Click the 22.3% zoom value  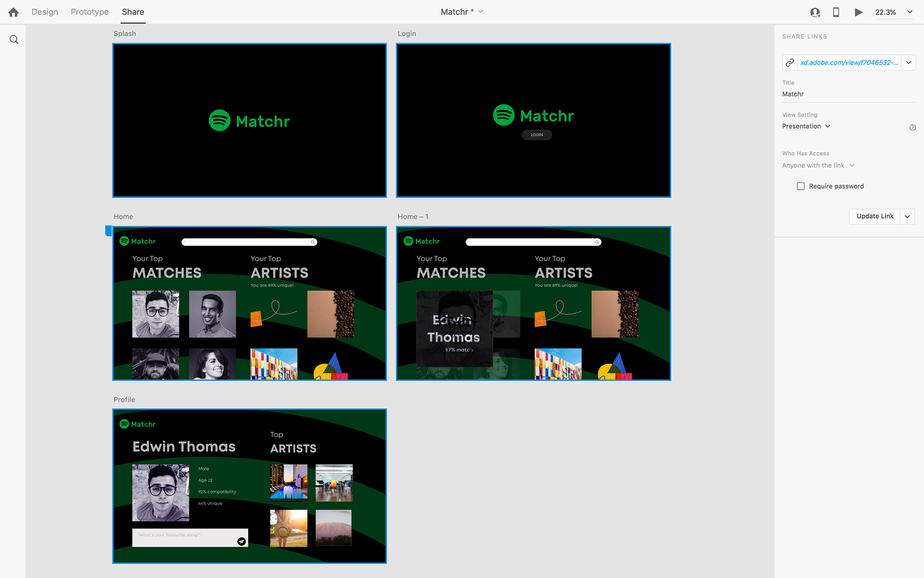[885, 13]
